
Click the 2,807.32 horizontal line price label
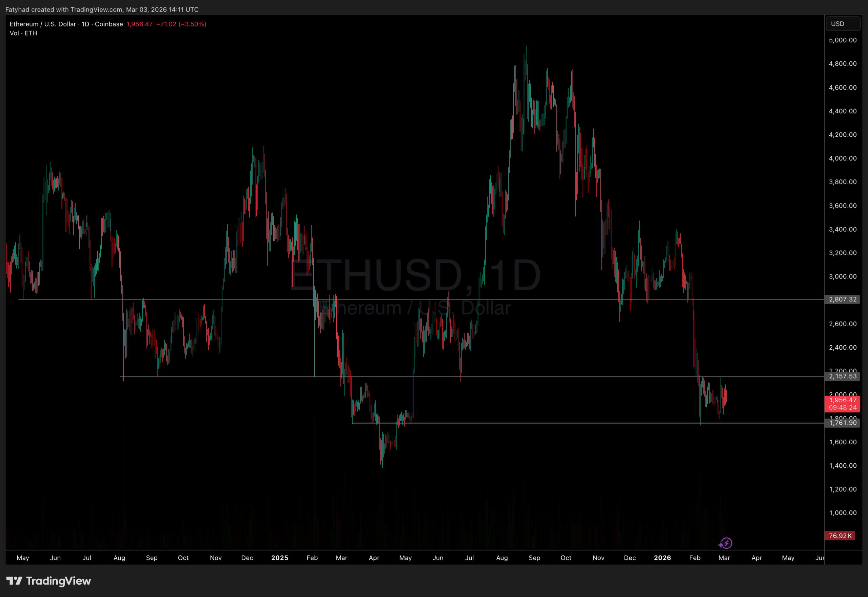coord(843,299)
